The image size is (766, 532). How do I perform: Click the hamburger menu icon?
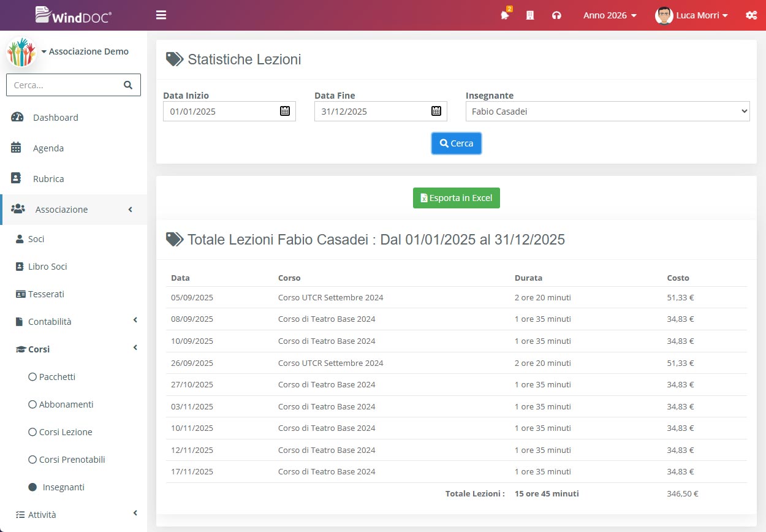(x=161, y=15)
